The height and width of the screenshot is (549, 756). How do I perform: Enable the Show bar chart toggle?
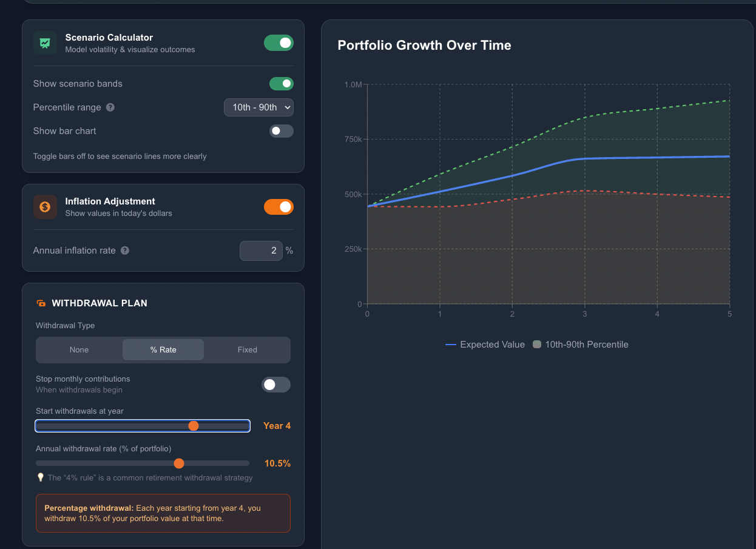[x=281, y=131]
